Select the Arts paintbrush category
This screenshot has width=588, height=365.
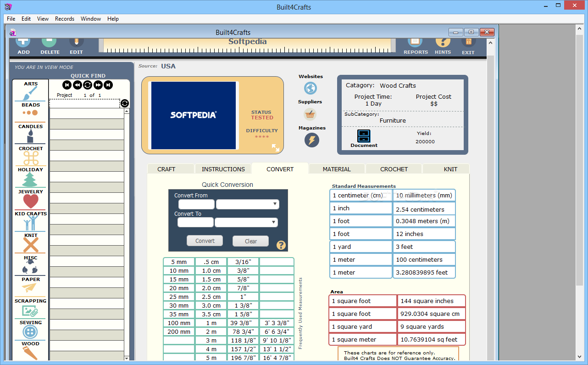[31, 94]
